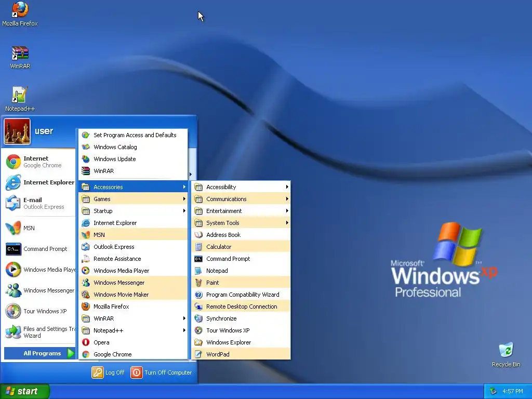Open Files and Settings Transfer Wizard
The width and height of the screenshot is (532, 399).
tap(39, 332)
